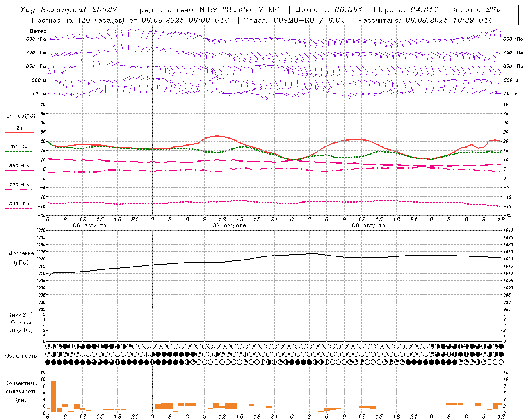525x420 pixels.
Task: Click the 06 августа date label
Action: (90, 226)
